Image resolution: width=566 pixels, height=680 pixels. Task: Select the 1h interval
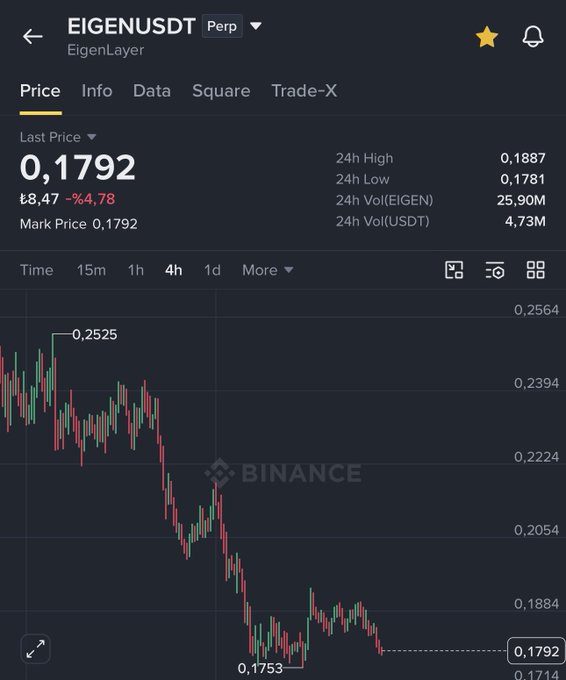[x=136, y=270]
